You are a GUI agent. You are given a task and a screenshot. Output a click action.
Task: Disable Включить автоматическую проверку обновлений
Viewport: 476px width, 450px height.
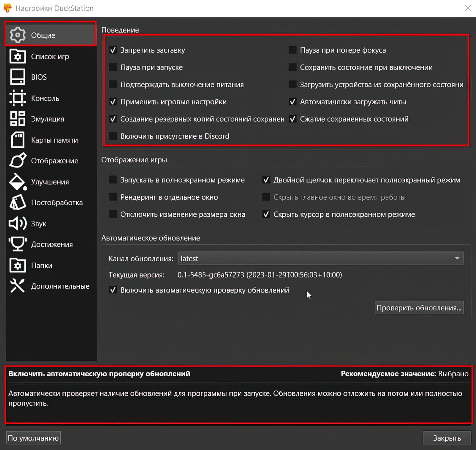pos(113,290)
